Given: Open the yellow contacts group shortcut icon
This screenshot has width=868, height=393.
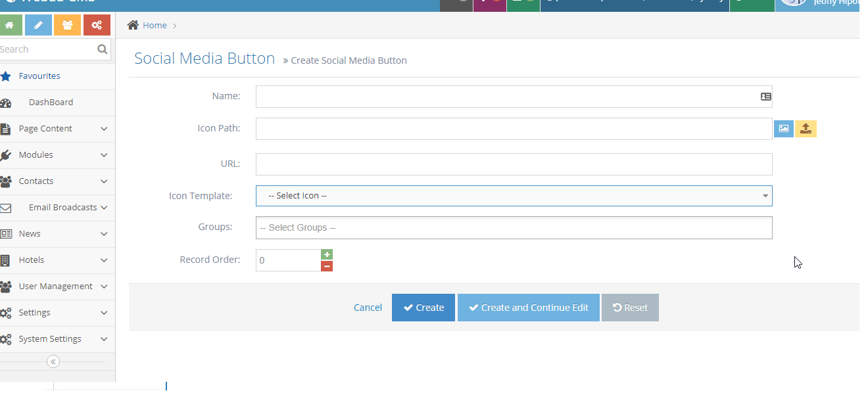Looking at the screenshot, I should 66,24.
